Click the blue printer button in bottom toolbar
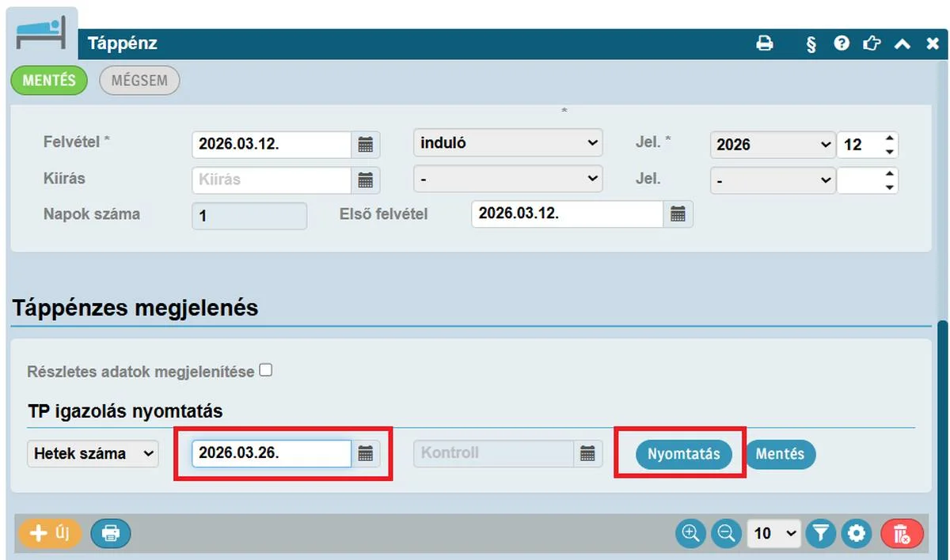Image resolution: width=950 pixels, height=560 pixels. 111,534
